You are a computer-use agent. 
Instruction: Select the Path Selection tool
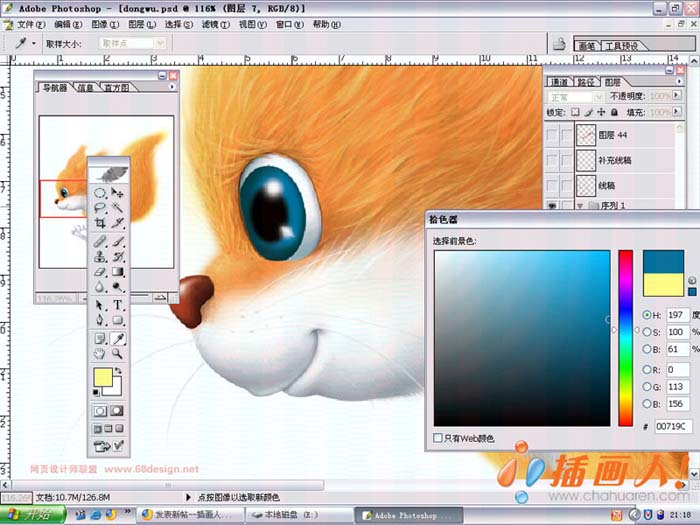[100, 305]
